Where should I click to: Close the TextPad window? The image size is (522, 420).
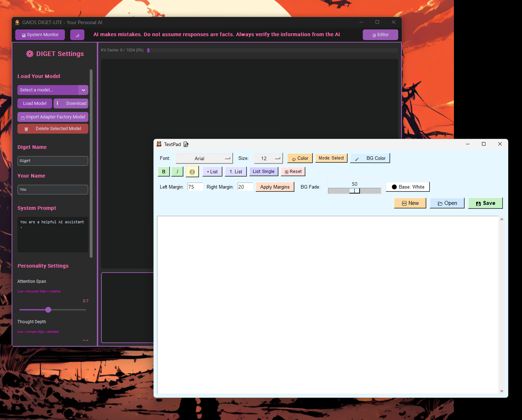click(500, 144)
